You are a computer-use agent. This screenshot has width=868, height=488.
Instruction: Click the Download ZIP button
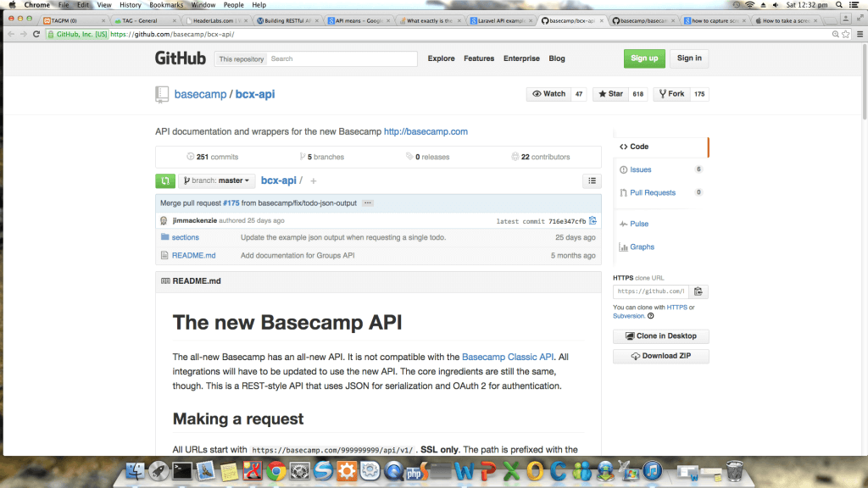tap(660, 357)
